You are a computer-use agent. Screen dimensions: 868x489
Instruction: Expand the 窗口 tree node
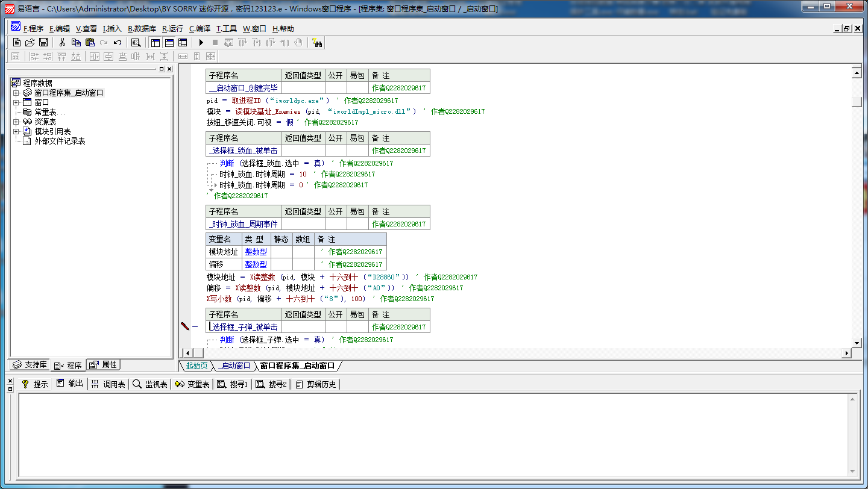pos(16,102)
